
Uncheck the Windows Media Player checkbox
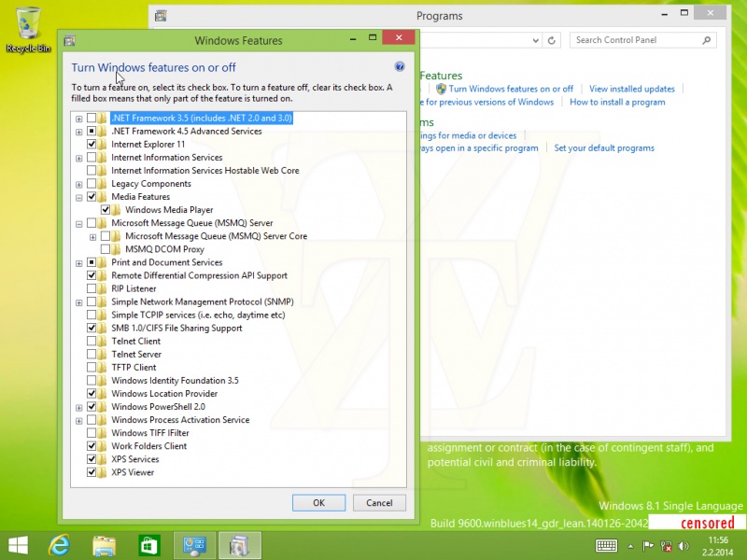point(106,210)
